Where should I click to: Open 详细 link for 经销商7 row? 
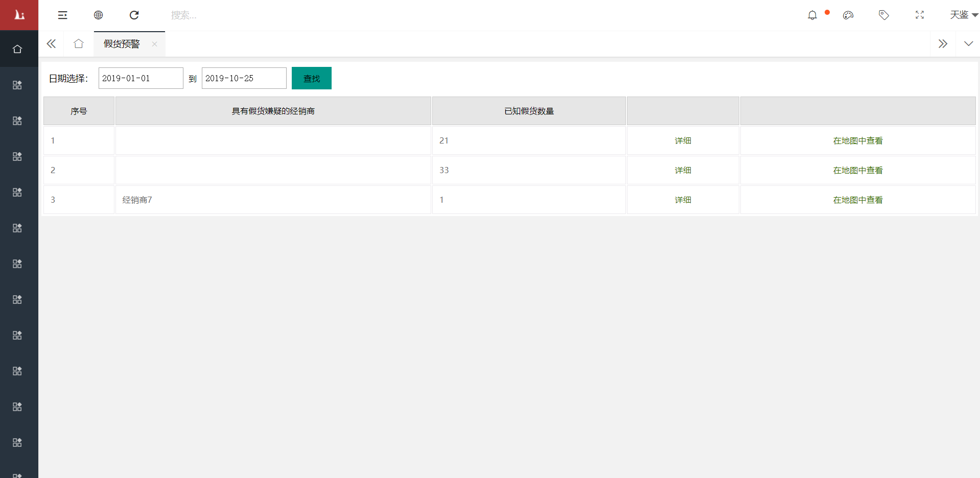683,200
